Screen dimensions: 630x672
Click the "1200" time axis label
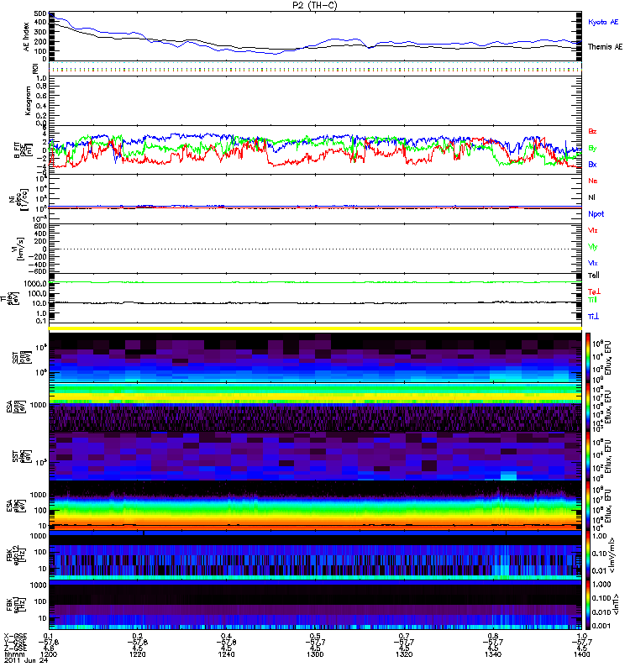coord(48,654)
